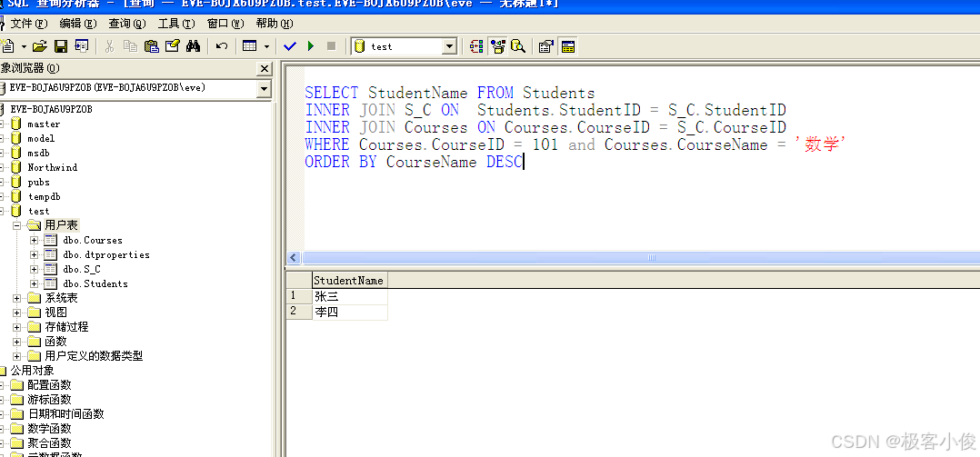Open Object Search with the magnifier icon
The width and height of the screenshot is (980, 457).
(x=518, y=46)
